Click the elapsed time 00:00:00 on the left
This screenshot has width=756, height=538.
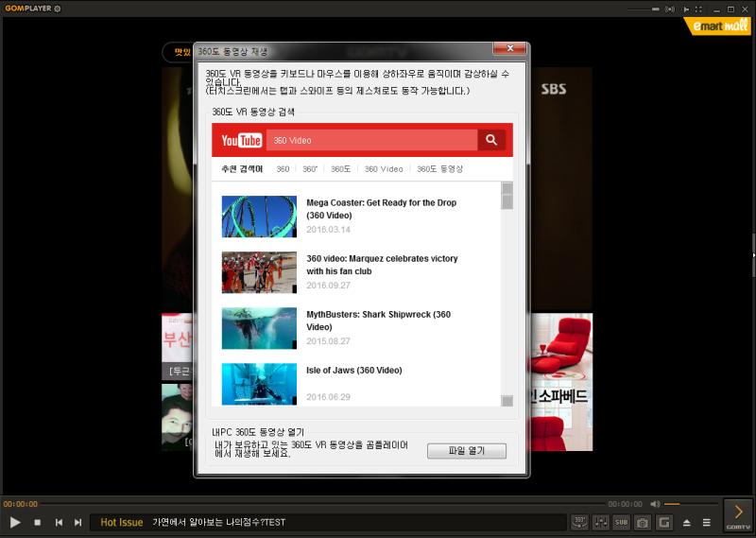click(20, 504)
